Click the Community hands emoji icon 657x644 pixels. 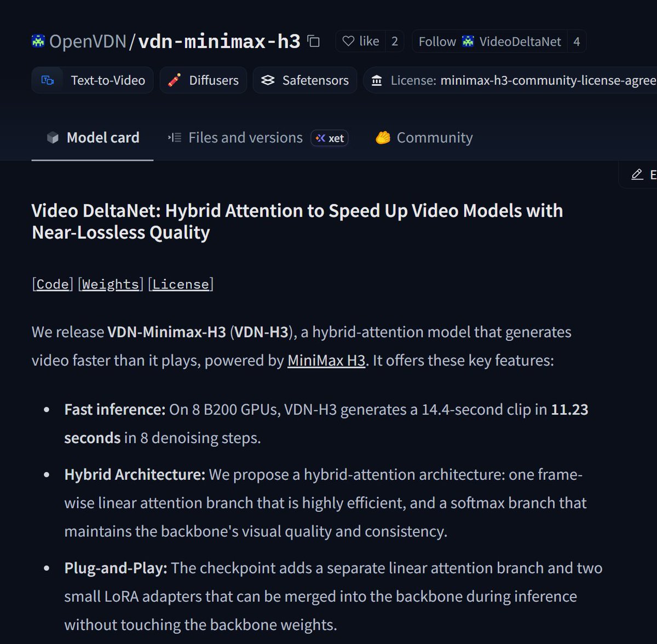[x=383, y=137]
